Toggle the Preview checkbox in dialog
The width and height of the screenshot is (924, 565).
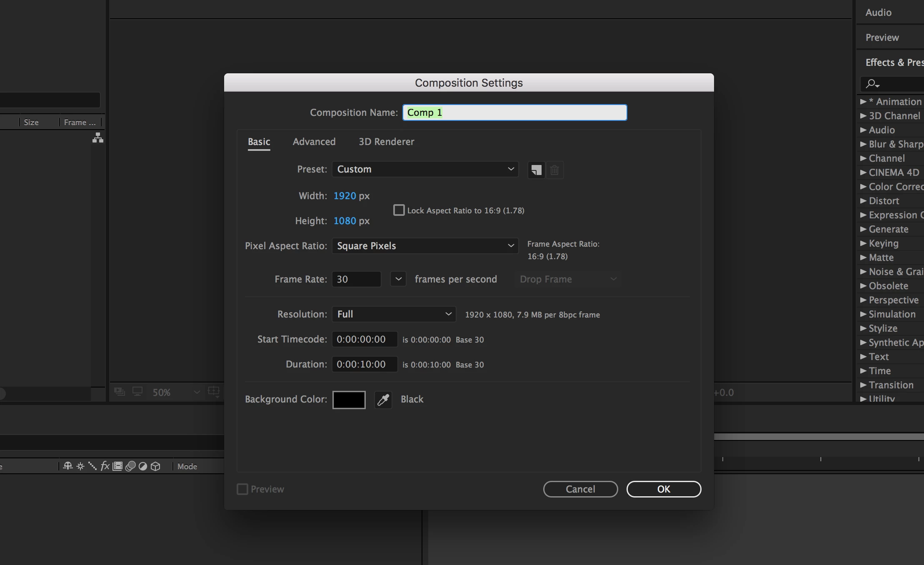pos(242,489)
